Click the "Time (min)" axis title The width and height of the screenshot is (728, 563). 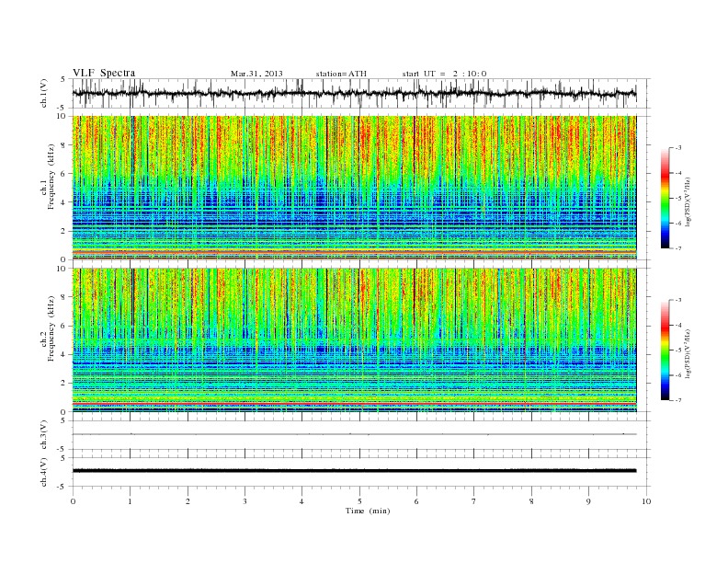coord(368,511)
